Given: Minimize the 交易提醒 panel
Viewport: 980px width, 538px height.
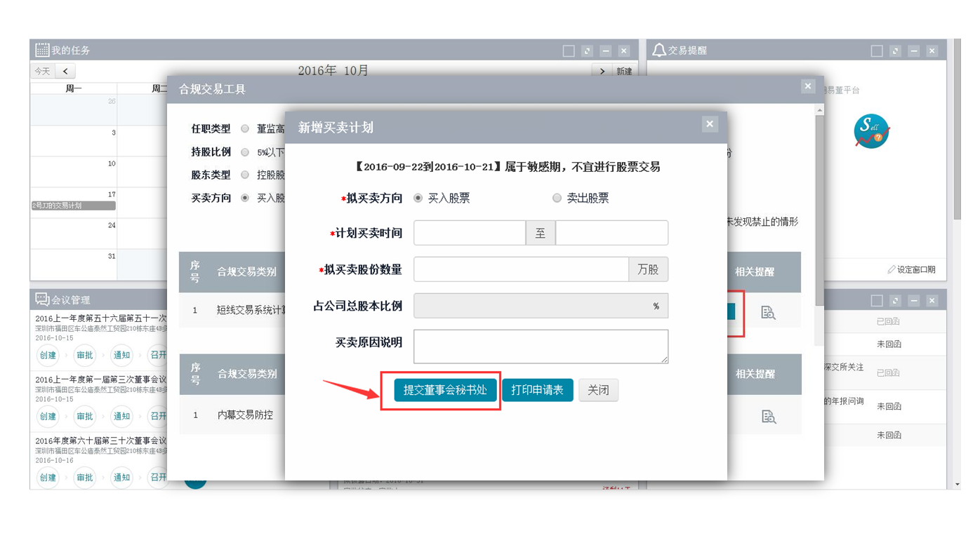Looking at the screenshot, I should point(913,51).
